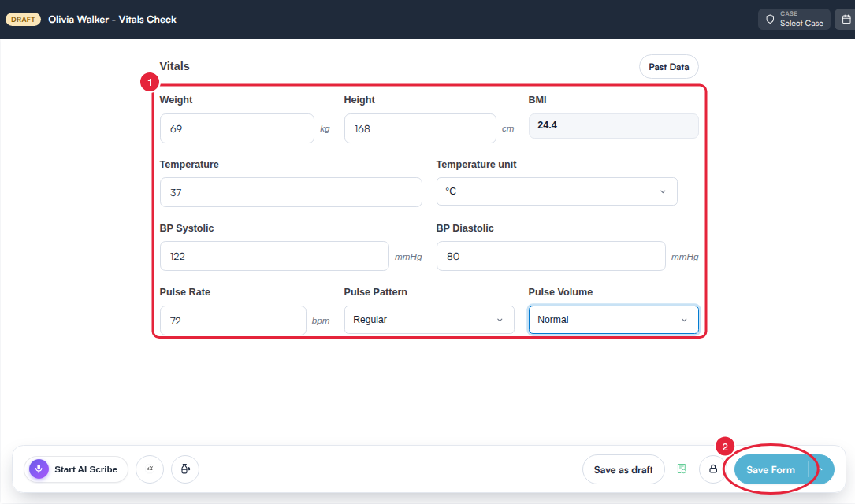Click the cm unit label
855x504 pixels.
tap(507, 128)
